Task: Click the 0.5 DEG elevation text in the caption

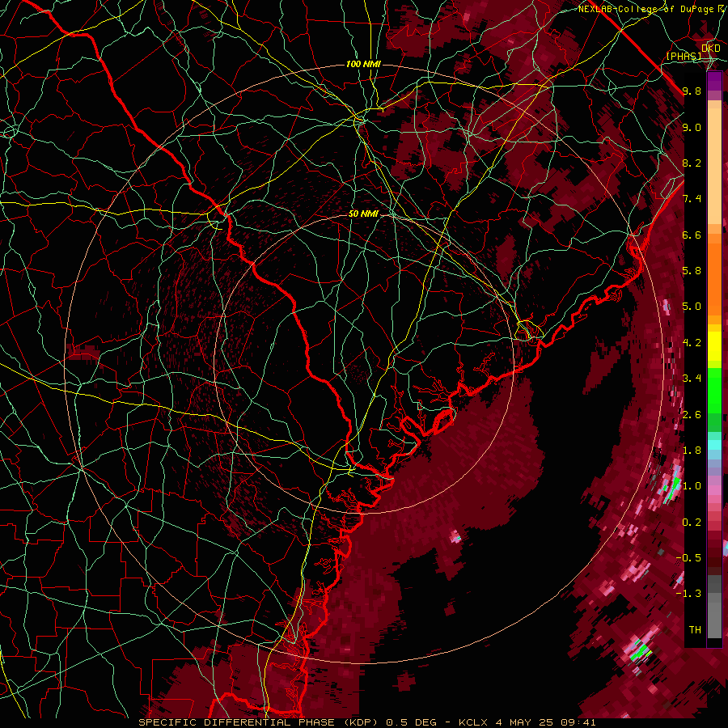Action: click(412, 722)
